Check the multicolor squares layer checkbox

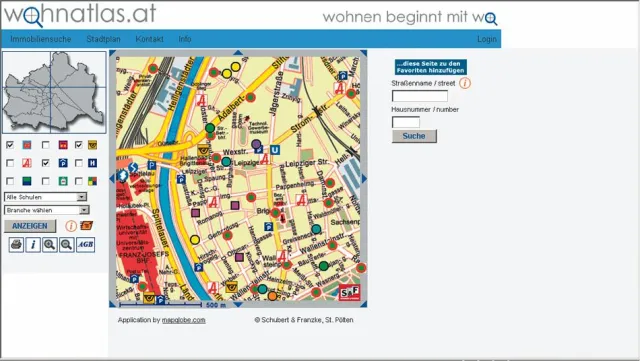pos(78,181)
